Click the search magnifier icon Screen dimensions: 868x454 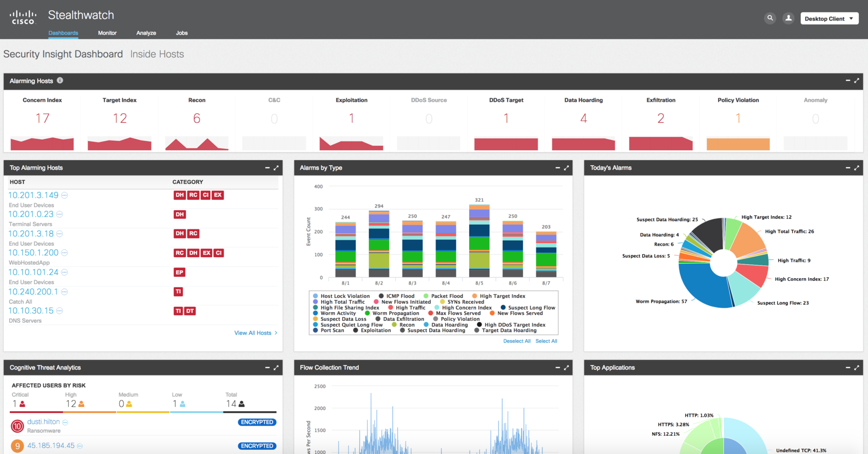point(770,18)
